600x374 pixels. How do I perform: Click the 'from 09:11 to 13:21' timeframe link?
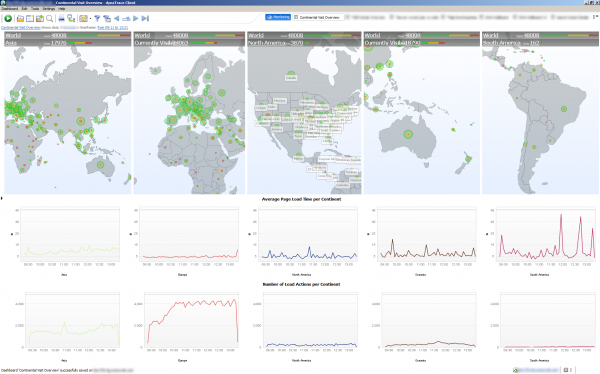coord(112,28)
